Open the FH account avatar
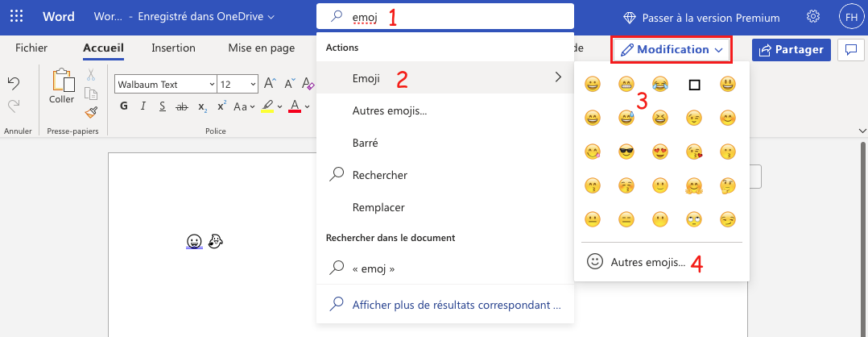Image resolution: width=868 pixels, height=337 pixels. coord(849,17)
